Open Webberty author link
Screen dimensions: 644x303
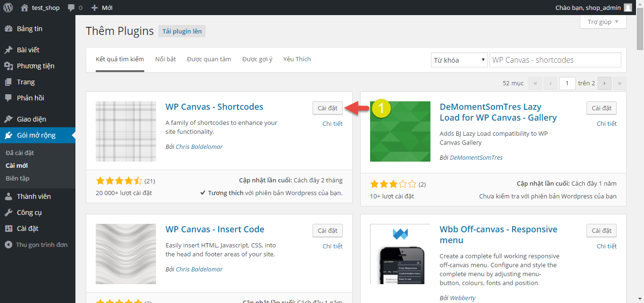coord(462,298)
